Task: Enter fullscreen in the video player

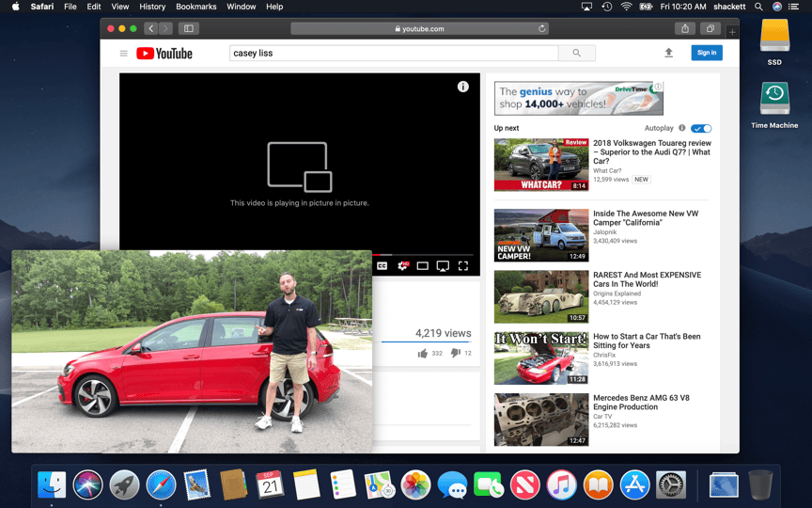Action: pyautogui.click(x=463, y=266)
